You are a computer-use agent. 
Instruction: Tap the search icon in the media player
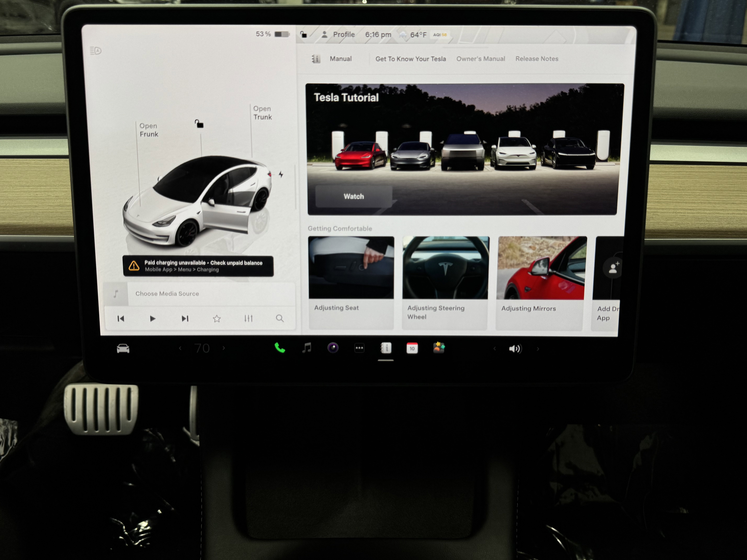click(280, 318)
